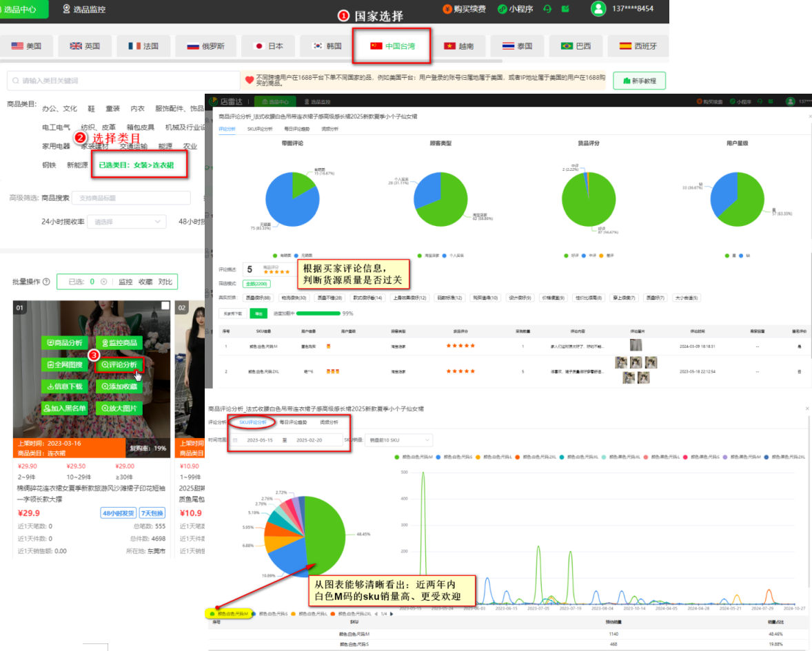Click the 全网图搜 button on product 01

65,365
